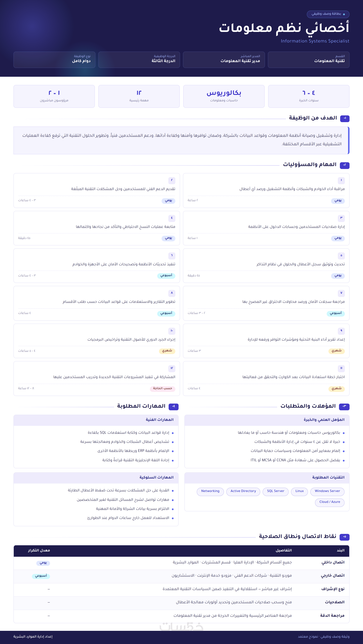Image resolution: width=363 pixels, height=644 pixels.
Task: Click section badge 05 beside نقاط الاتصال
Action: (x=345, y=537)
